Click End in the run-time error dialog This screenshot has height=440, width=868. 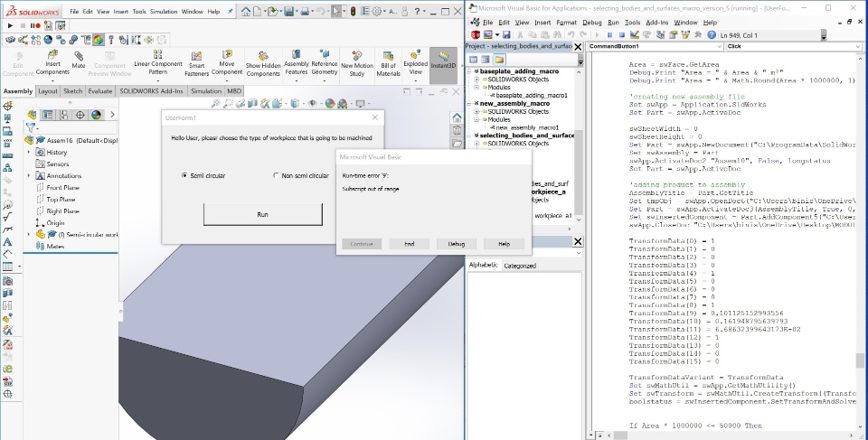point(409,244)
